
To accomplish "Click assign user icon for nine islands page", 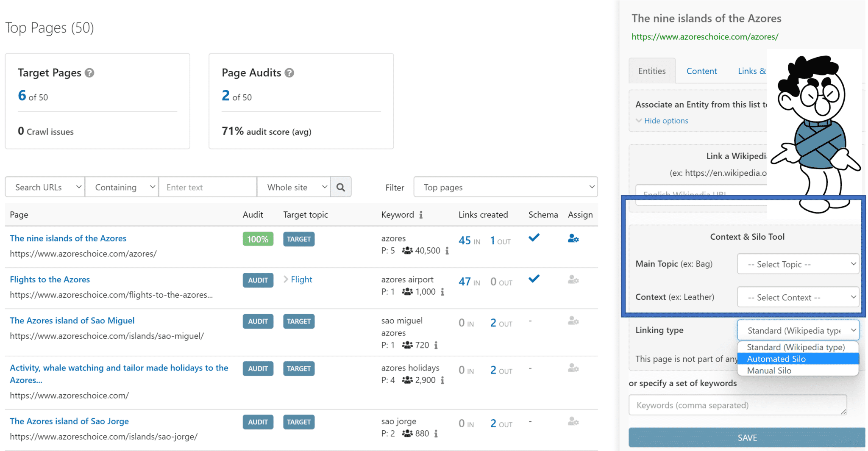I will 573,238.
